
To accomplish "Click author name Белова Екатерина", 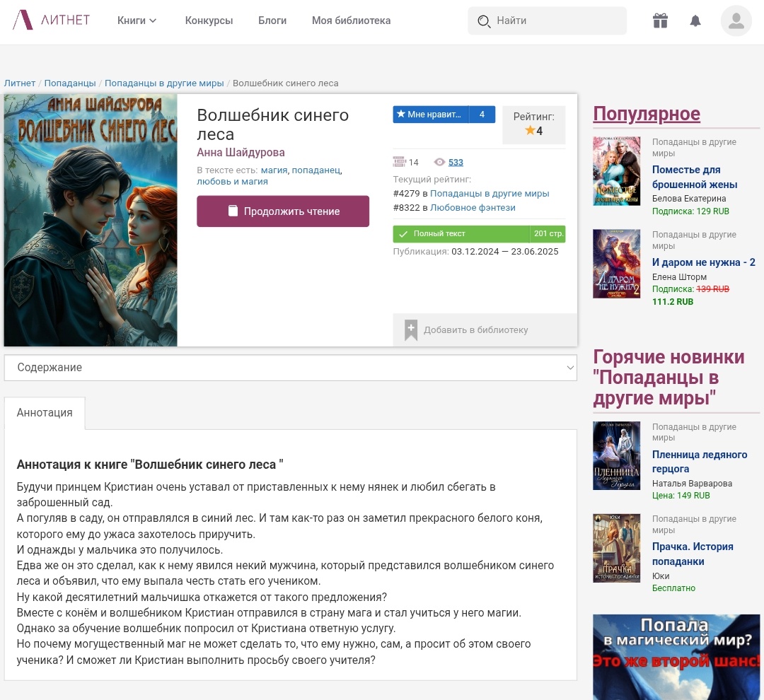I will pyautogui.click(x=689, y=199).
